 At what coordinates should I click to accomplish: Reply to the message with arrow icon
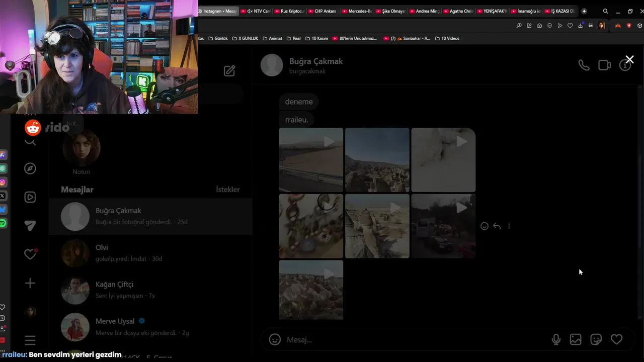point(497,226)
